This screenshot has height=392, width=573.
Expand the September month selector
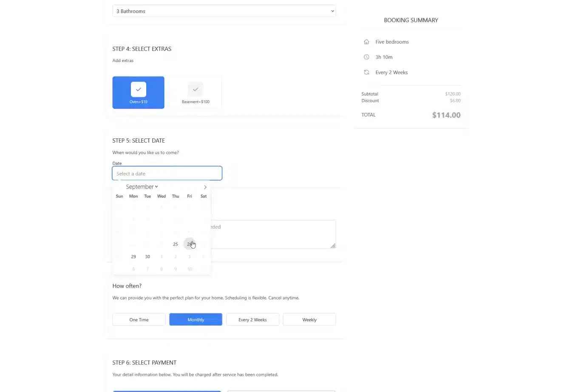coord(142,187)
